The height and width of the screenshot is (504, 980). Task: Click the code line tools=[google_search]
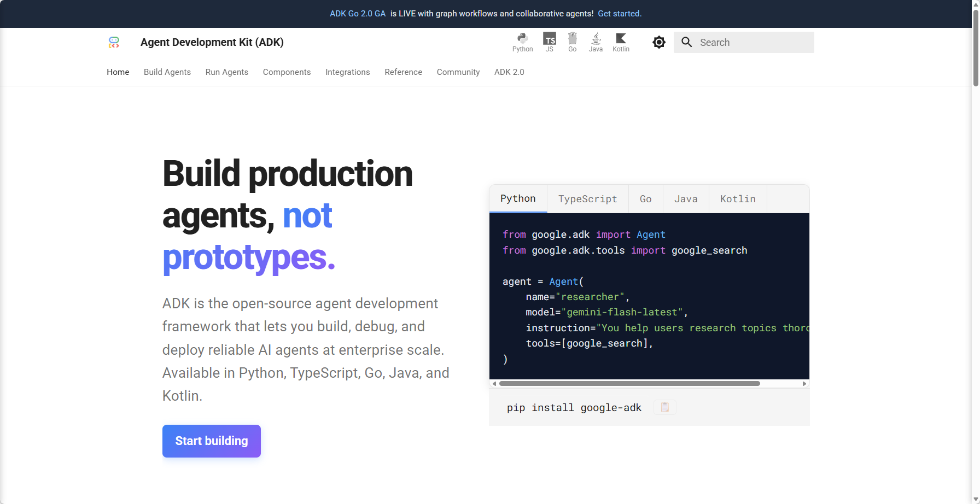tap(590, 343)
